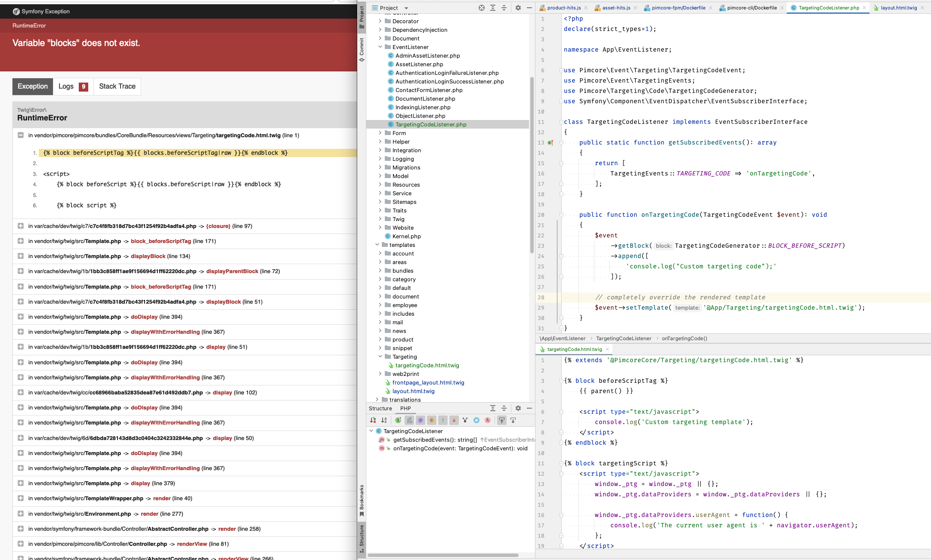Viewport: 931px width, 560px height.
Task: Open the Project panel settings gear
Action: (x=518, y=8)
